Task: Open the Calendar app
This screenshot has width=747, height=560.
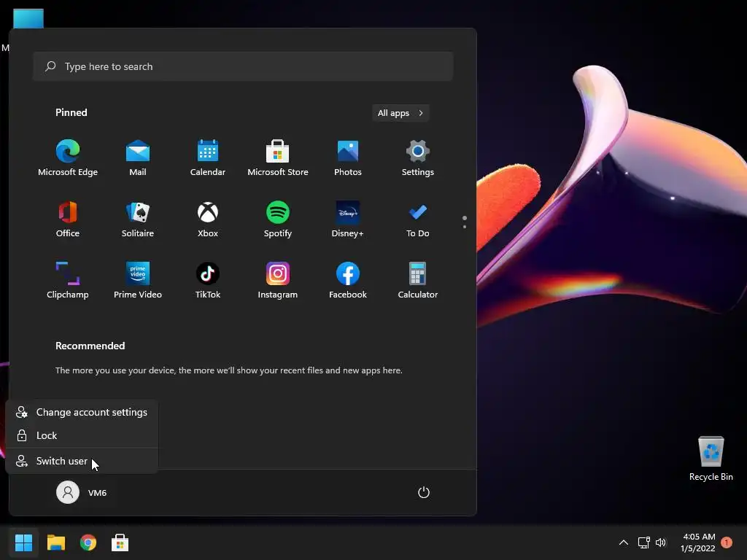Action: (208, 158)
